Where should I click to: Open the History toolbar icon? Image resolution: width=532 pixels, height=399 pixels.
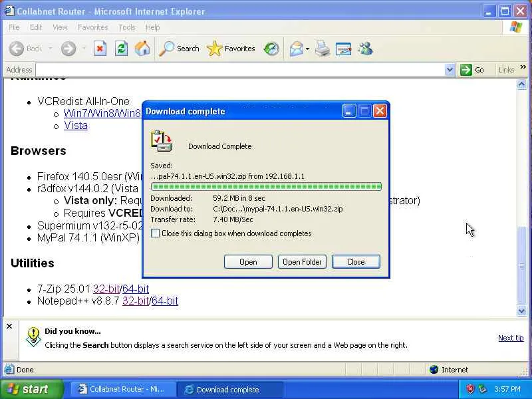(271, 49)
